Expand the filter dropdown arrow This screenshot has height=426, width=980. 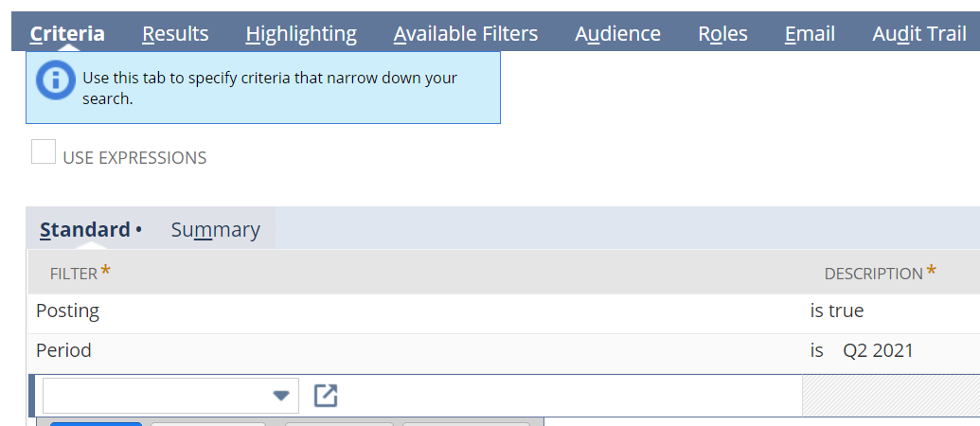tap(281, 396)
